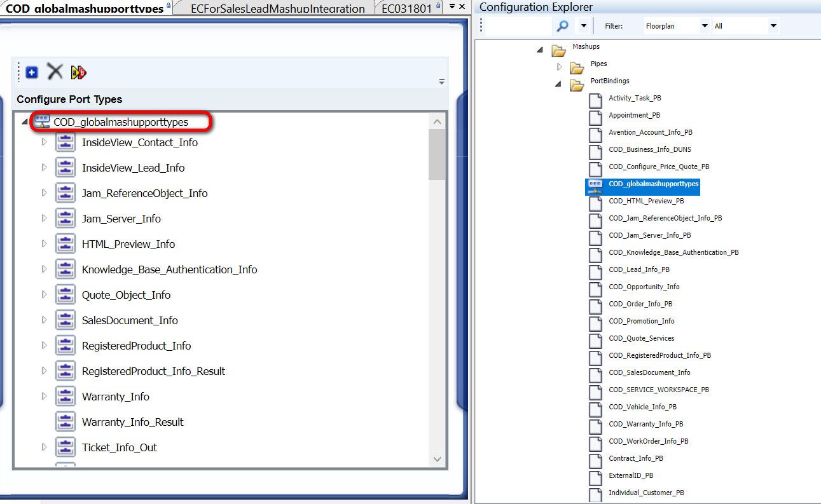Open the tab list dropdown arrow
The width and height of the screenshot is (821, 504).
tap(452, 6)
